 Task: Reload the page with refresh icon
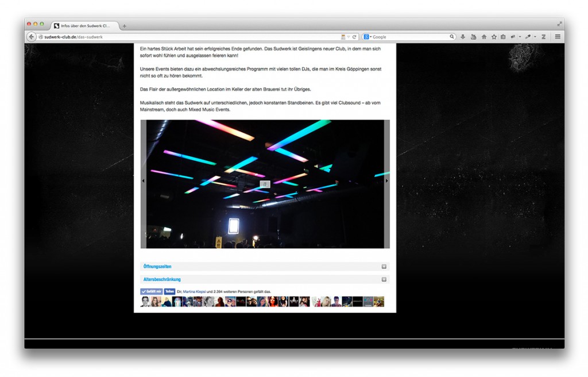point(355,37)
